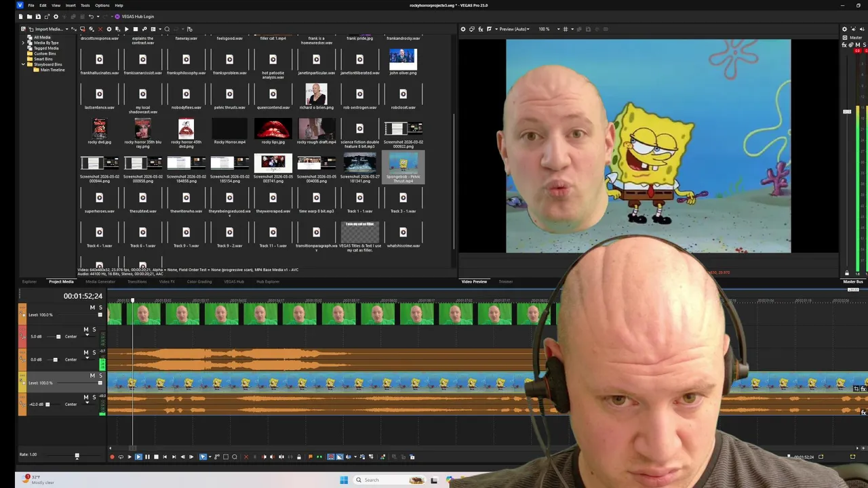Open project properties gear in main toolbar

click(56, 16)
